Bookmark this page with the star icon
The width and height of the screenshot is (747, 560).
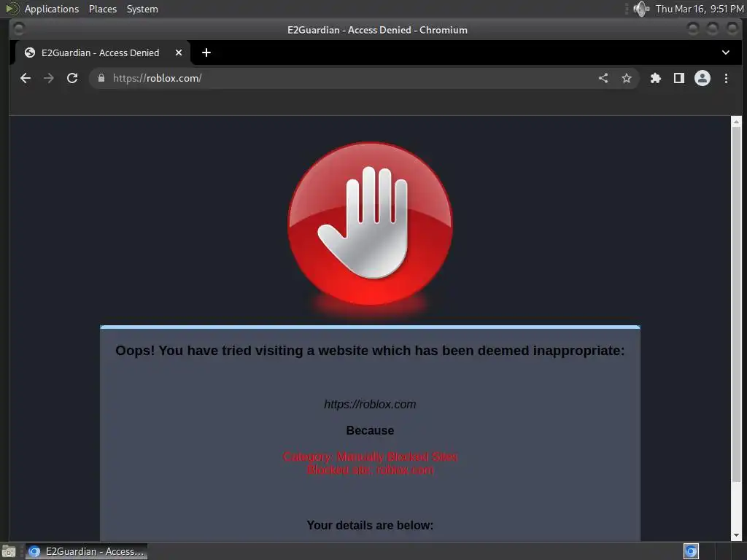(627, 78)
